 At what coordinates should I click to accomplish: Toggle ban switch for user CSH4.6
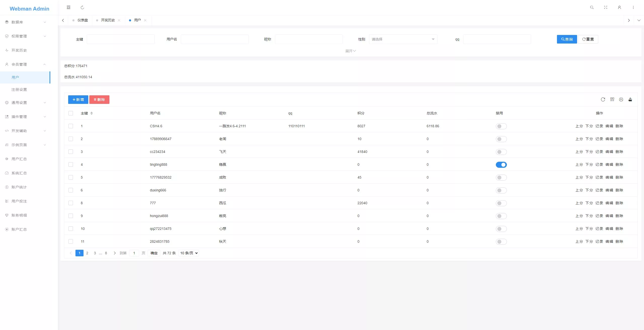[501, 126]
